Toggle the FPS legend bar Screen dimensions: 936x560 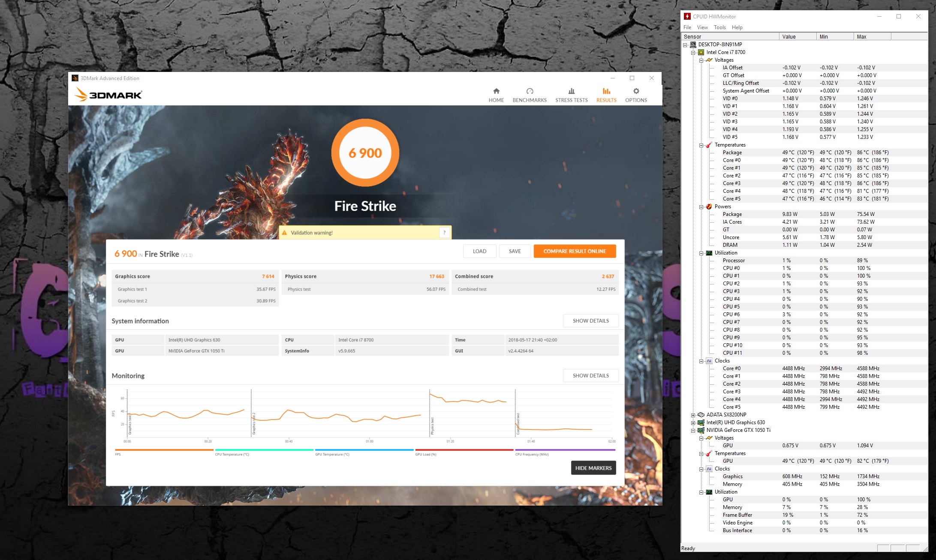(x=164, y=450)
